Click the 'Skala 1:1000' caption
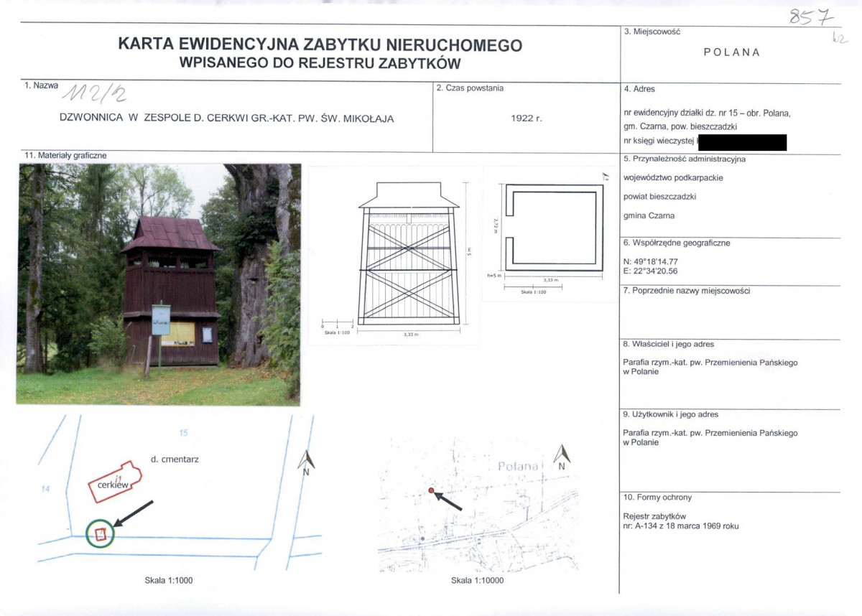 [169, 581]
